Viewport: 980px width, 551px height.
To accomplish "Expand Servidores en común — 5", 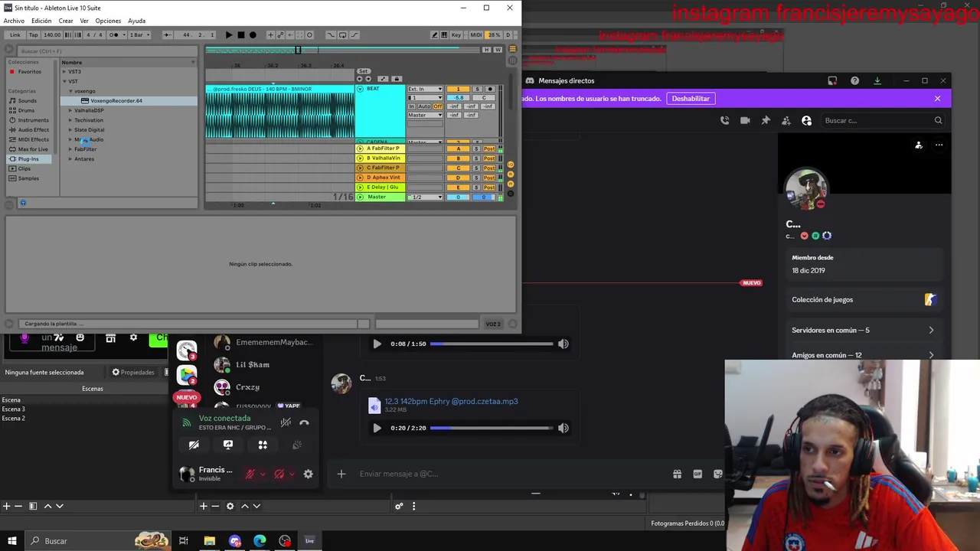I will (x=864, y=331).
